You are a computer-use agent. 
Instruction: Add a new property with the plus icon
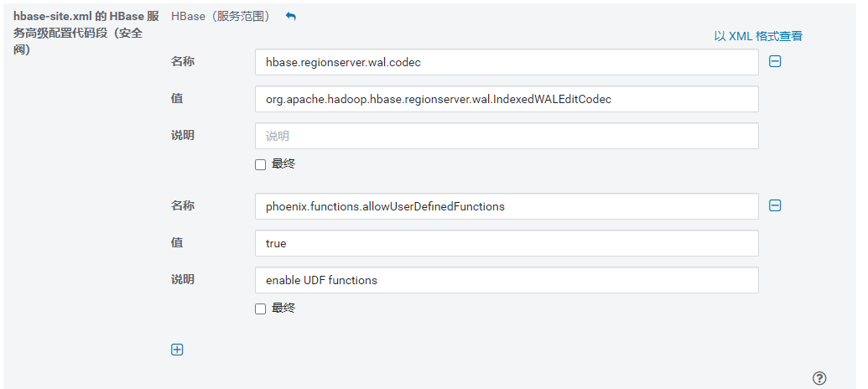click(177, 350)
